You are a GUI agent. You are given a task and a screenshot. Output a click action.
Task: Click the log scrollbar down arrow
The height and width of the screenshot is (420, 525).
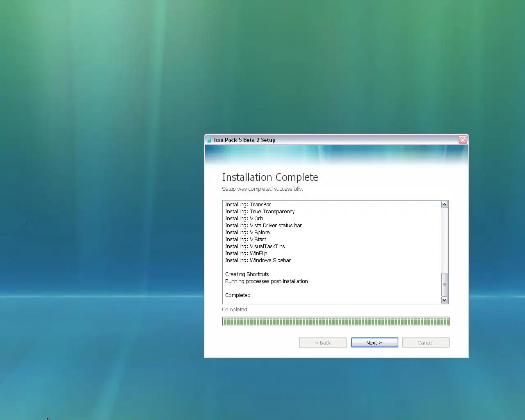(444, 300)
